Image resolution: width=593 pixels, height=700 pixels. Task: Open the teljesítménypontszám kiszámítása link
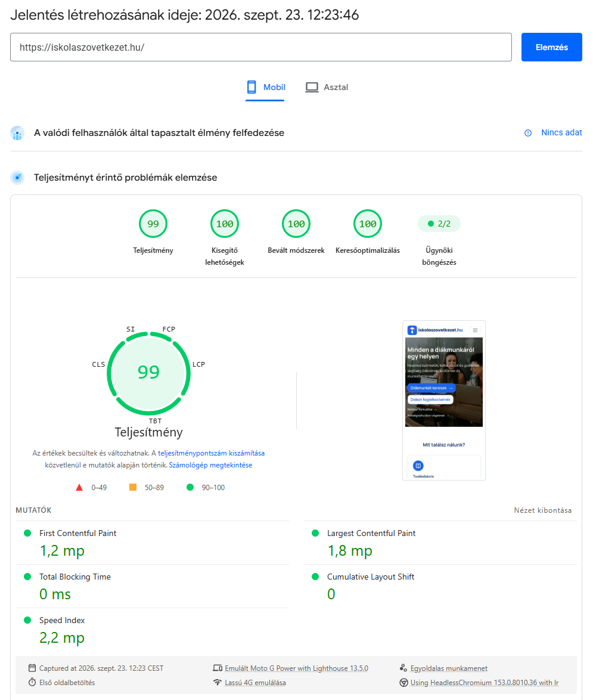coord(211,453)
